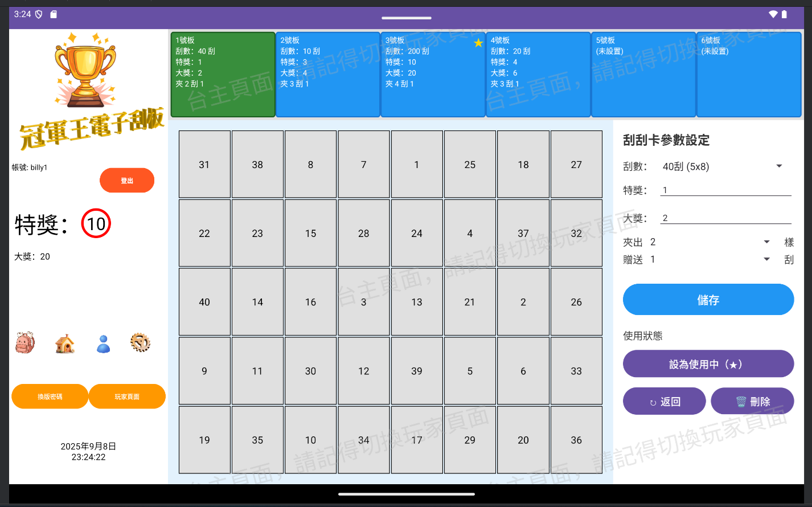The height and width of the screenshot is (507, 812).
Task: Expand the 夾出 quantity dropdown
Action: [766, 242]
